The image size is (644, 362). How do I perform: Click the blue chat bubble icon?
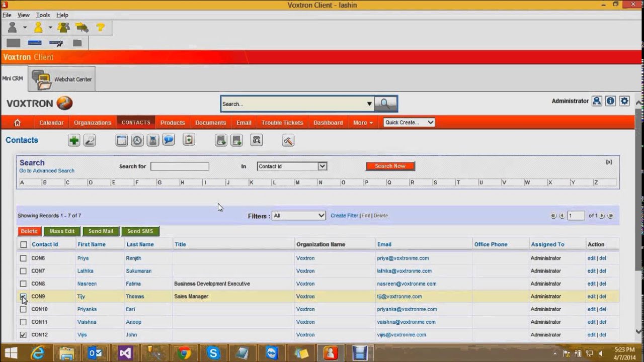(169, 140)
